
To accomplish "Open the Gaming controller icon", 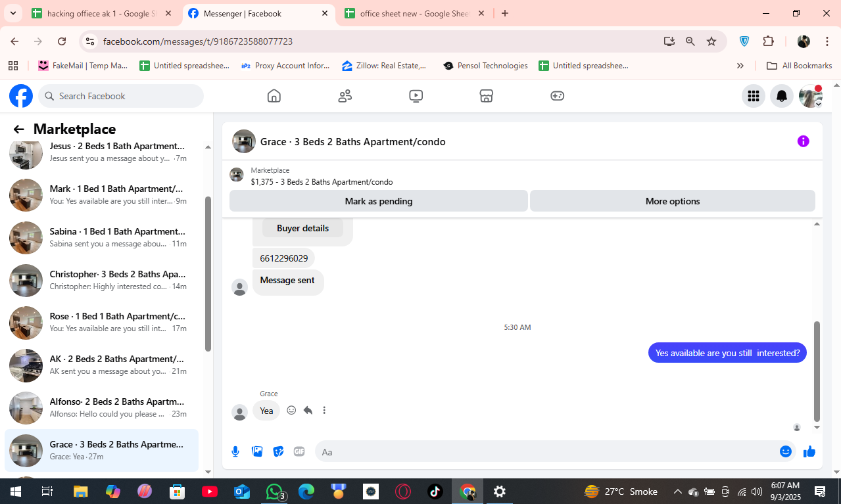I will point(557,96).
